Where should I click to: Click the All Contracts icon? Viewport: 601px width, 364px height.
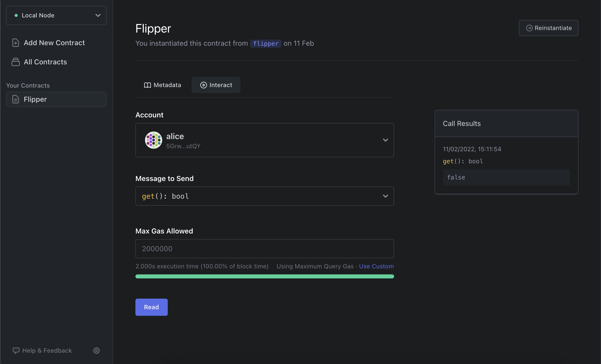click(x=15, y=61)
